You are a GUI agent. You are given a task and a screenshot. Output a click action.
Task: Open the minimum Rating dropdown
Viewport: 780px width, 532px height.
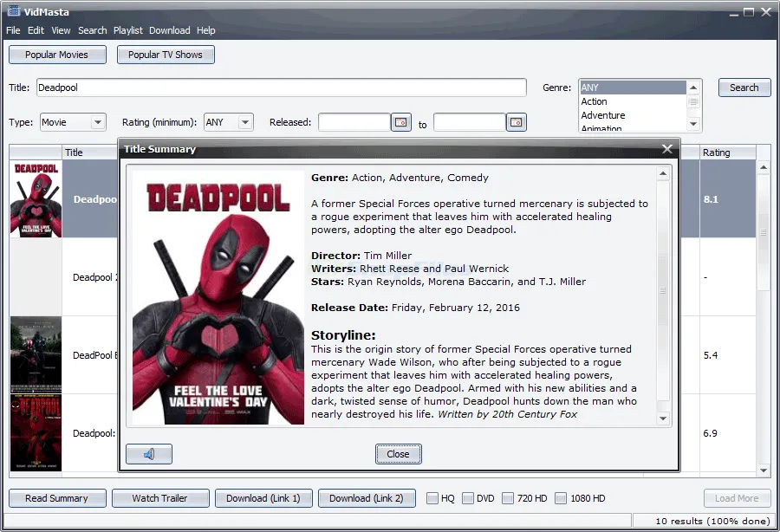click(229, 122)
